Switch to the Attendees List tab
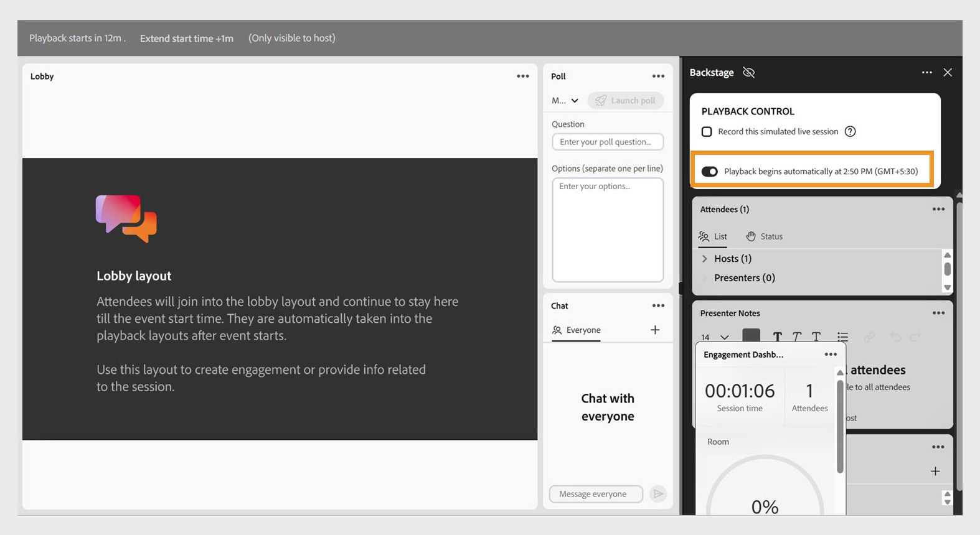The width and height of the screenshot is (980, 535). pyautogui.click(x=713, y=236)
